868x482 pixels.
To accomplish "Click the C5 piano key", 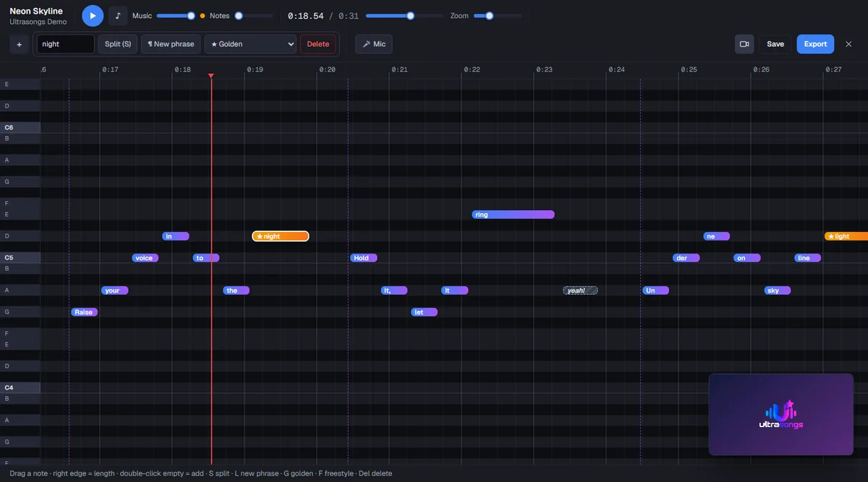I will click(20, 258).
